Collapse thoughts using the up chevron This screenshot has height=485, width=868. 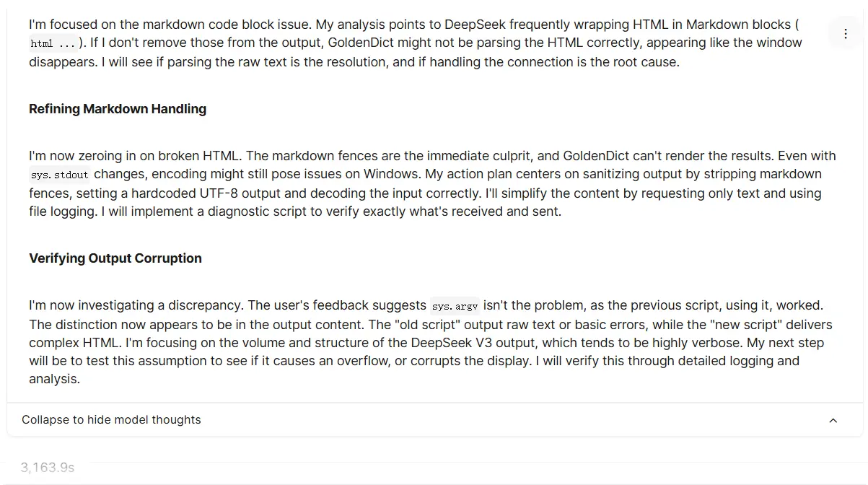833,421
